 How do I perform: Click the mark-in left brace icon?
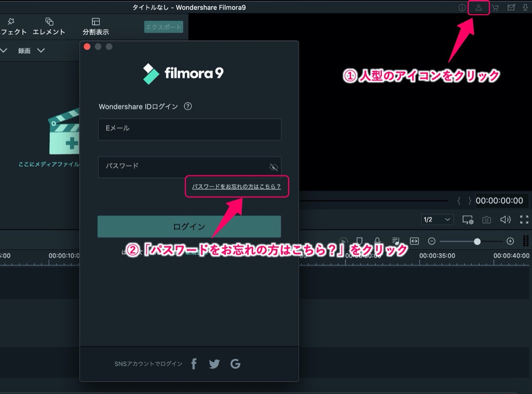click(x=459, y=201)
